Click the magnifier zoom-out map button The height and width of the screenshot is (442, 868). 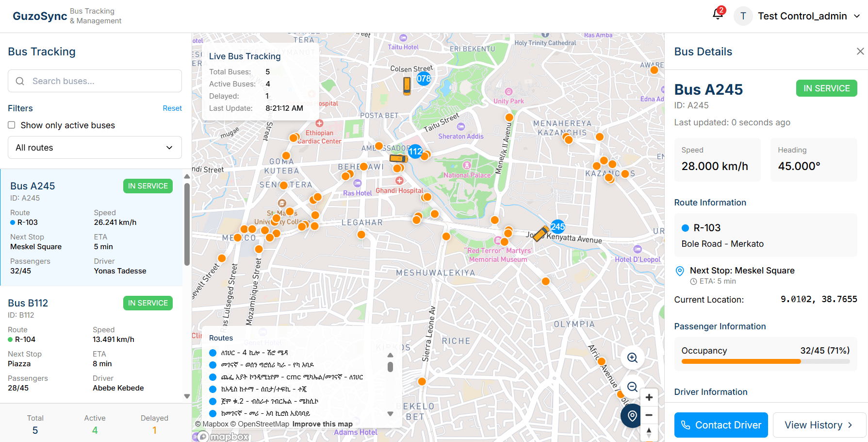click(x=632, y=387)
